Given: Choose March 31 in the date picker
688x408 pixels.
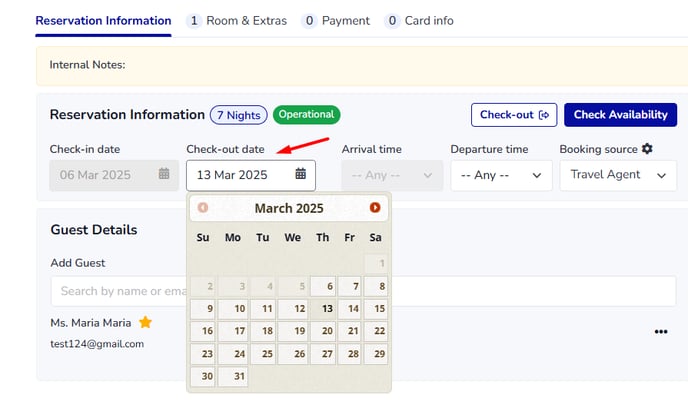Looking at the screenshot, I should 233,376.
